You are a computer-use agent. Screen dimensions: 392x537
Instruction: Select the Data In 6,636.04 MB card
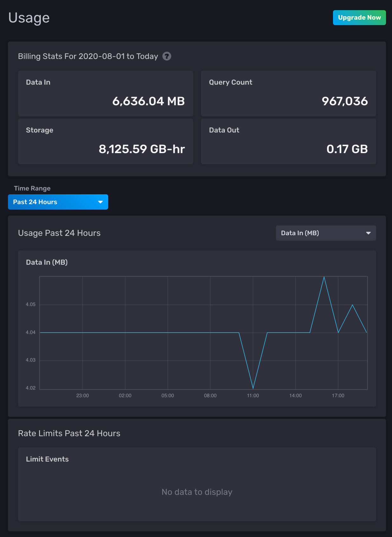tap(105, 94)
